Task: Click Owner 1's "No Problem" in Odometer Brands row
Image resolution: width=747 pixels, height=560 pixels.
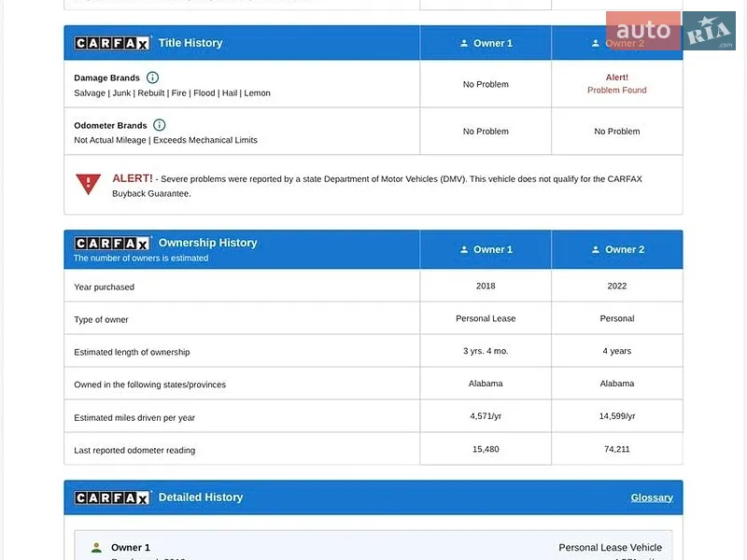Action: click(x=486, y=132)
